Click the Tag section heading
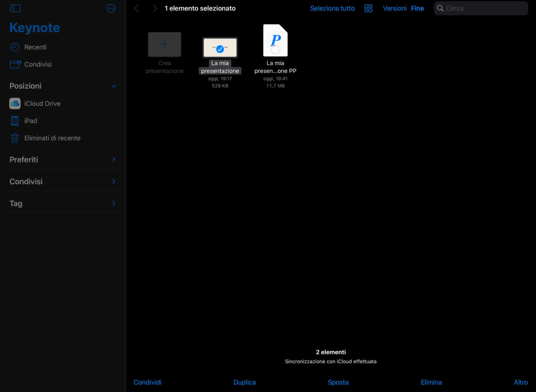Screen dimensions: 536x392 click(x=16, y=203)
